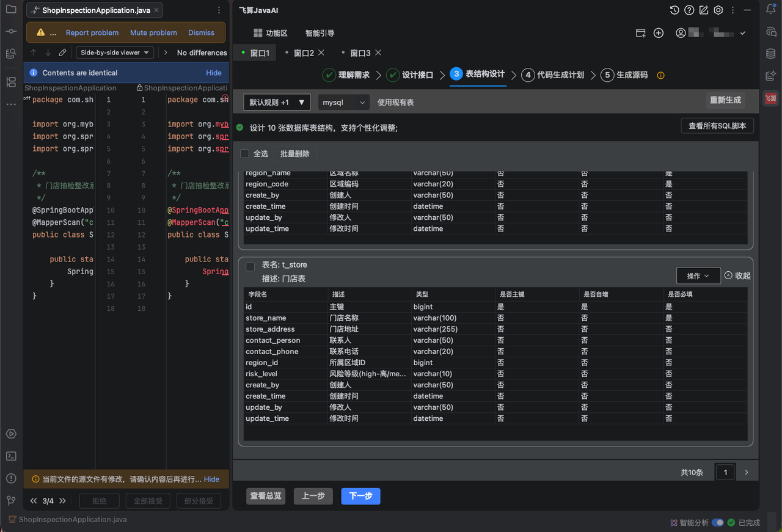
Task: Go to step 5 生成源码
Action: pyautogui.click(x=624, y=75)
